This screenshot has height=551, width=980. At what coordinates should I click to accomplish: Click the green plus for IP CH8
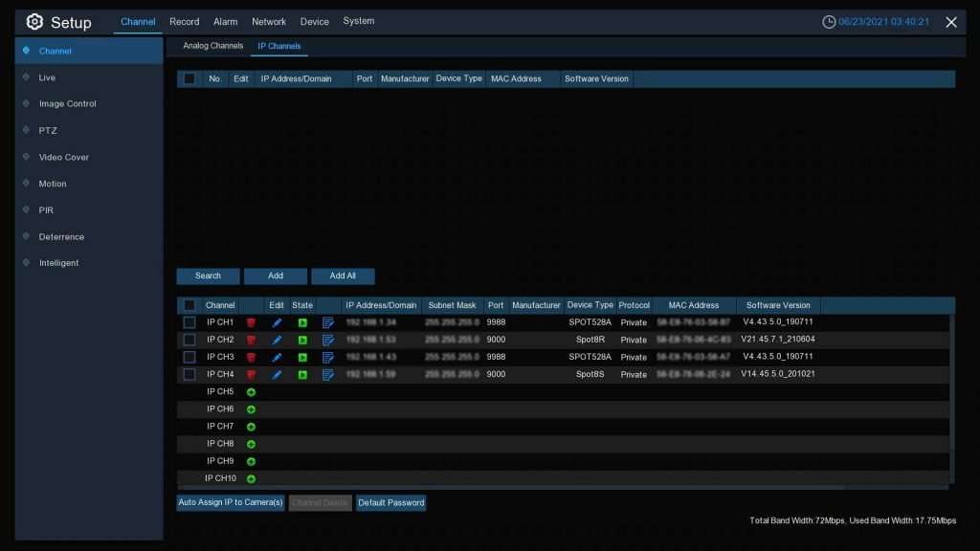pos(251,444)
